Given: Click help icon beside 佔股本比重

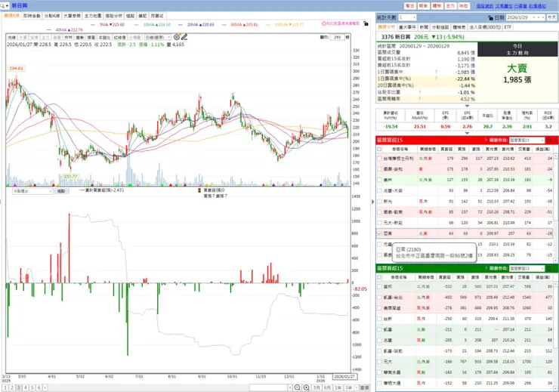Looking at the screenshot, I should (419, 92).
